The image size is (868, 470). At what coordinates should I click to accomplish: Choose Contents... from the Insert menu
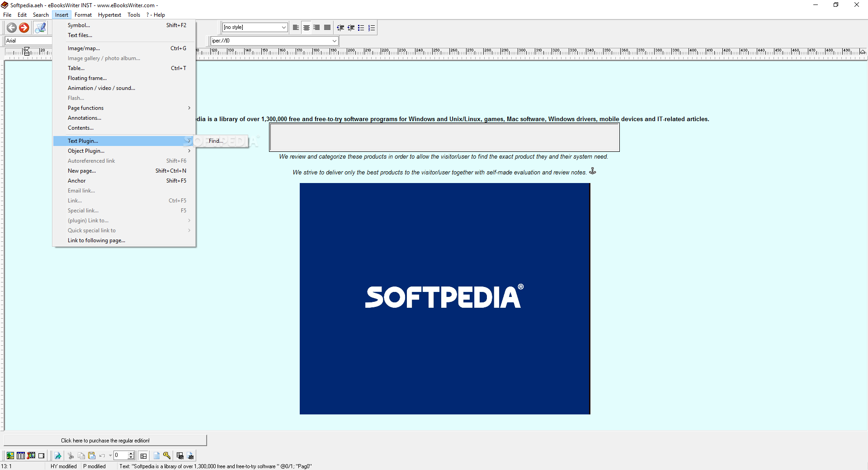click(x=124, y=128)
